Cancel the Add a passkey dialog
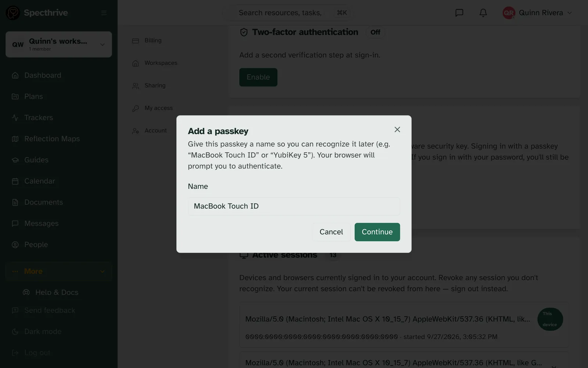The width and height of the screenshot is (588, 368). pos(331,232)
